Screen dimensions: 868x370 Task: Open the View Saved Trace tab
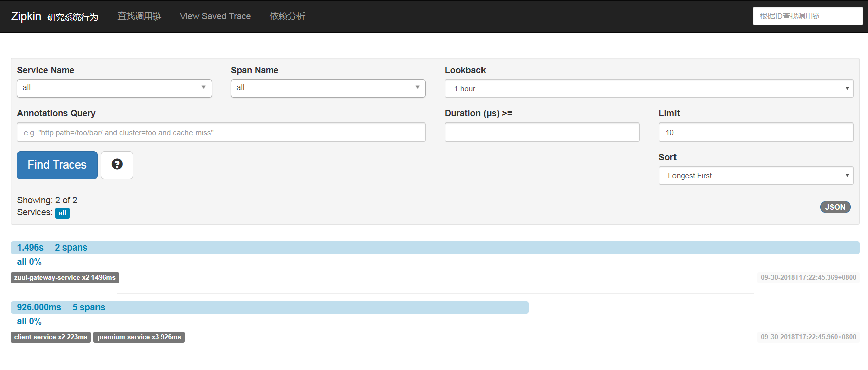tap(215, 16)
